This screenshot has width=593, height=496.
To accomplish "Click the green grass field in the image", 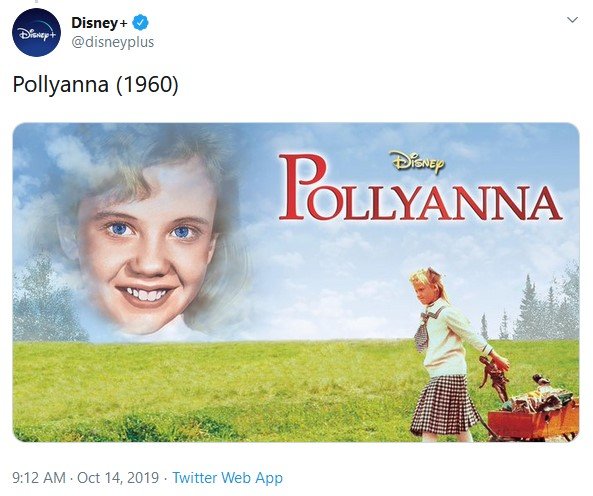I will [x=212, y=389].
